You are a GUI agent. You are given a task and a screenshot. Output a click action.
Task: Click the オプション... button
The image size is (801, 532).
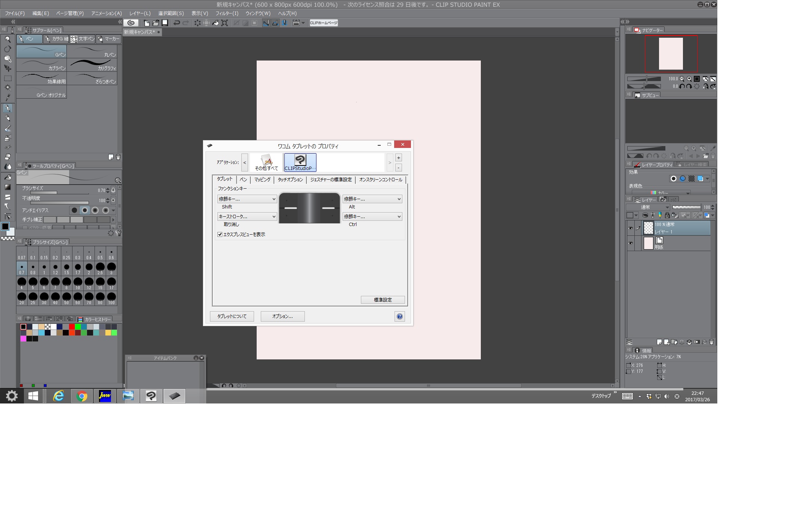[x=282, y=316]
